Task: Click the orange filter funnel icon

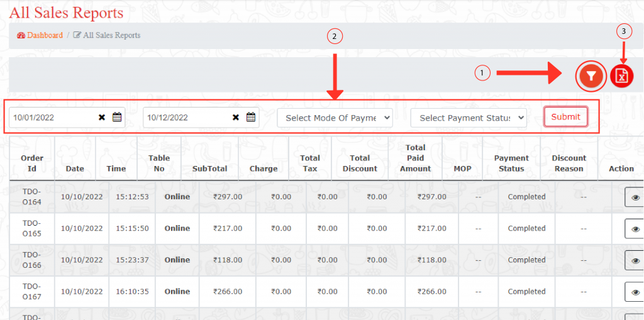Action: pyautogui.click(x=591, y=76)
